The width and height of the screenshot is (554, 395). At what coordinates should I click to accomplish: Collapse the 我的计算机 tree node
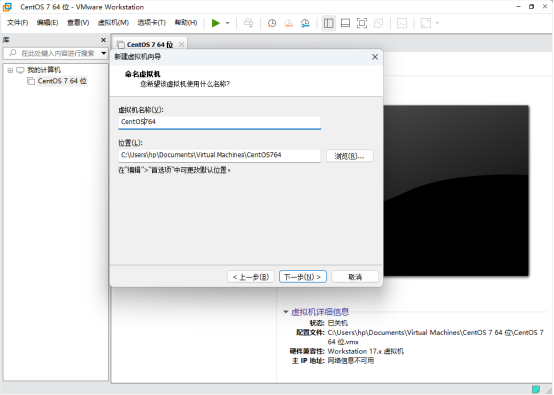tap(10, 70)
